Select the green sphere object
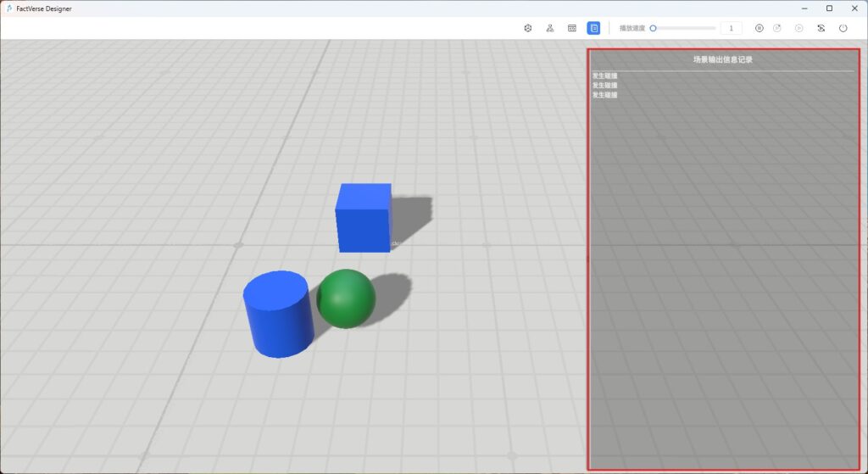The height and width of the screenshot is (474, 868). point(346,298)
